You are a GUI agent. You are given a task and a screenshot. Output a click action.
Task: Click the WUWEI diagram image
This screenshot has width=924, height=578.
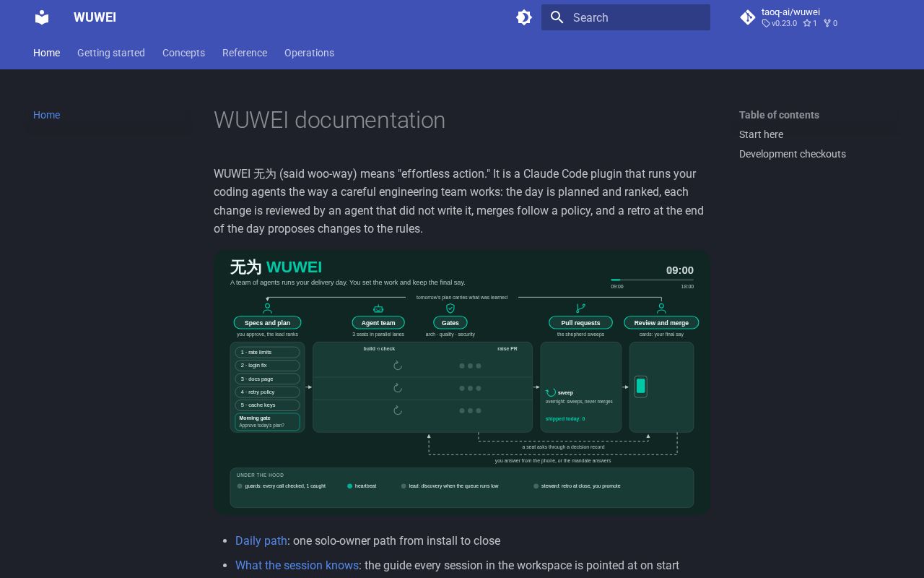[462, 382]
